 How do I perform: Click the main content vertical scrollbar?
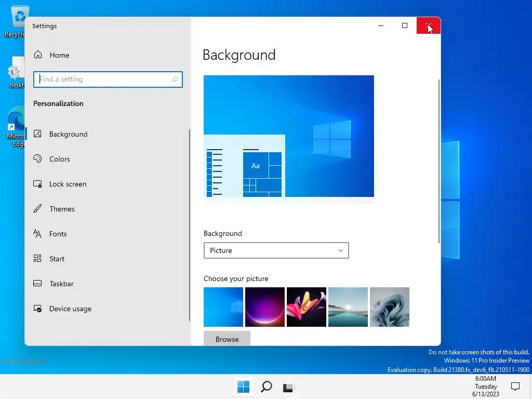click(x=438, y=161)
